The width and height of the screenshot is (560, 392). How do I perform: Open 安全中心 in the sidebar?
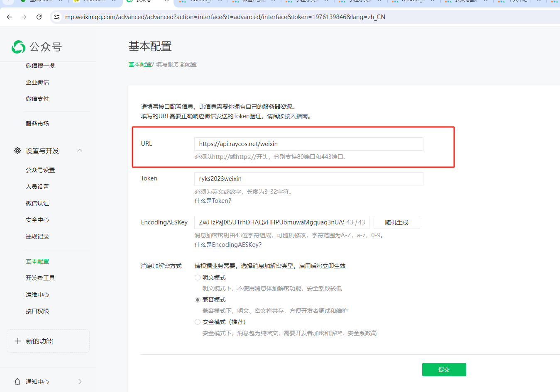coord(37,220)
